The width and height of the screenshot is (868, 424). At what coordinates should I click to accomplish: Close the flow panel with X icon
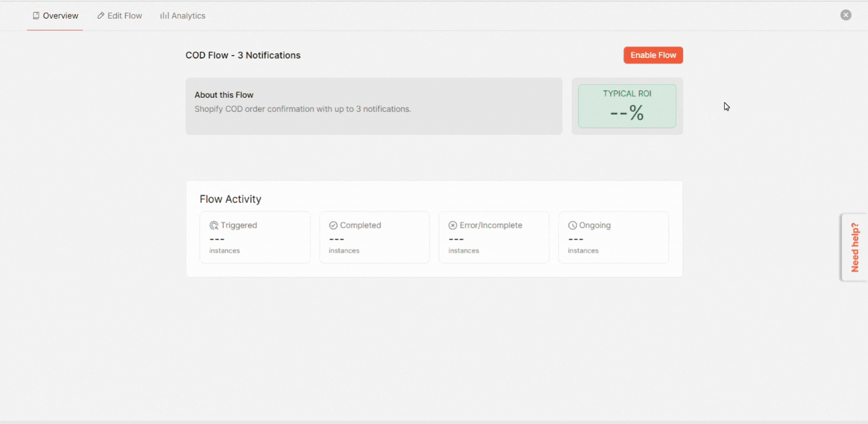click(846, 15)
